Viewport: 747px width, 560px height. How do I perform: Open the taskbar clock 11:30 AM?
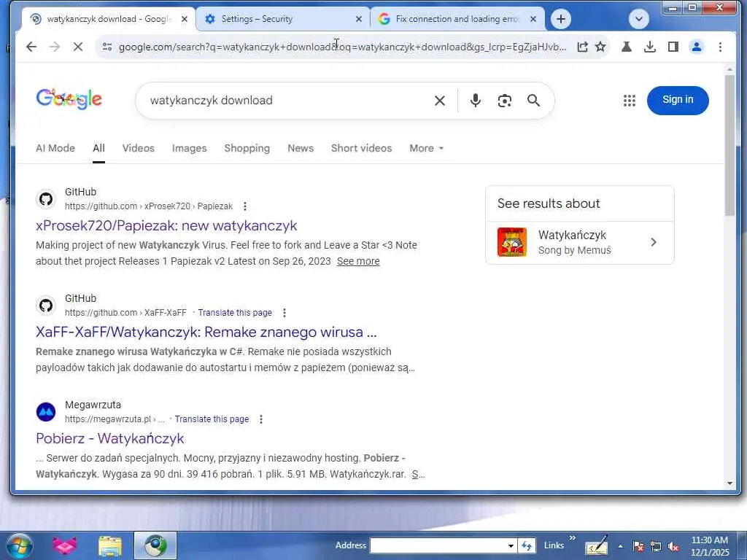[709, 546]
